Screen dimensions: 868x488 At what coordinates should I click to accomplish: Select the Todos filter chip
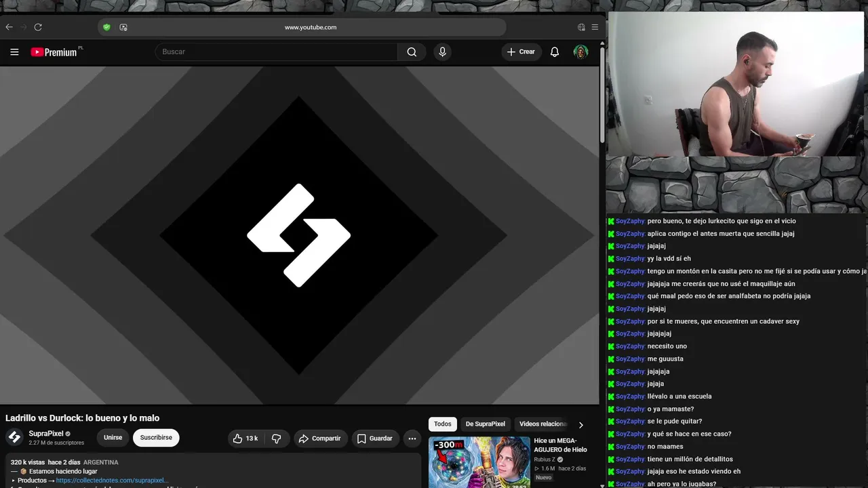tap(443, 424)
